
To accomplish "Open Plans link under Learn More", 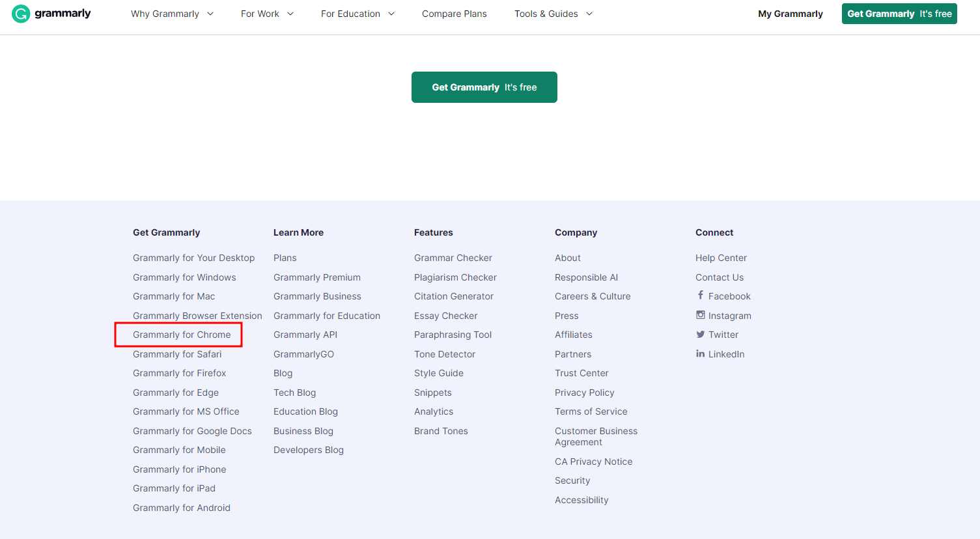I will tap(285, 258).
